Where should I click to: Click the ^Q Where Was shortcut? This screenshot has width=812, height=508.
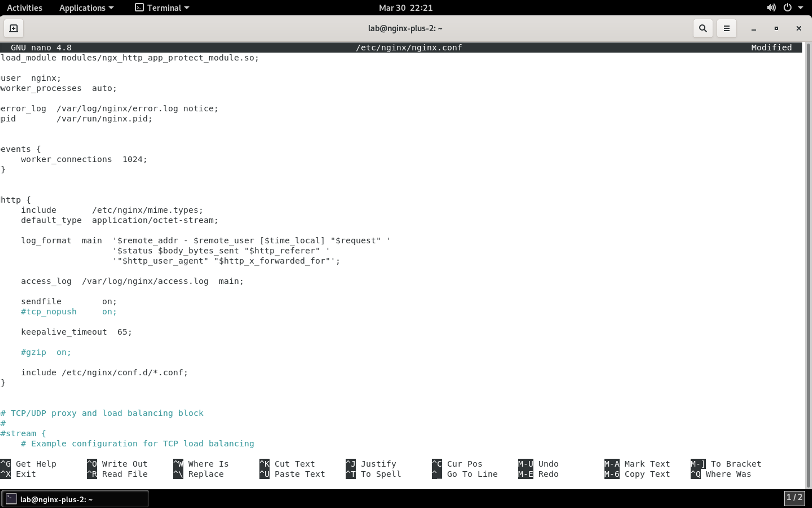click(721, 474)
